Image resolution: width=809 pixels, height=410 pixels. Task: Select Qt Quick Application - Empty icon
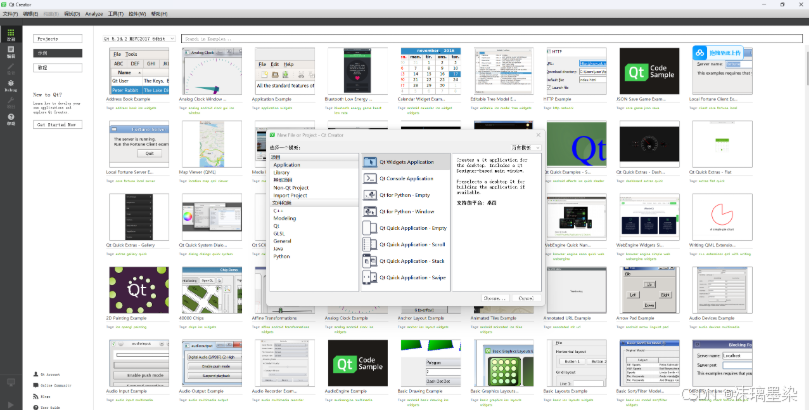pos(370,228)
